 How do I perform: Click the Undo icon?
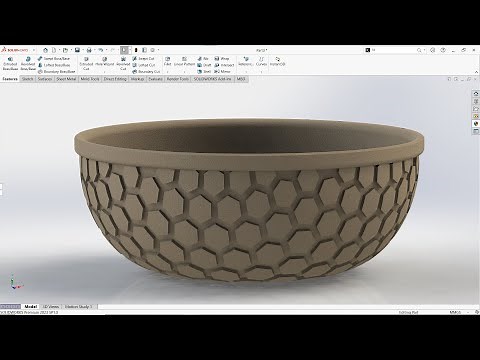(x=100, y=50)
